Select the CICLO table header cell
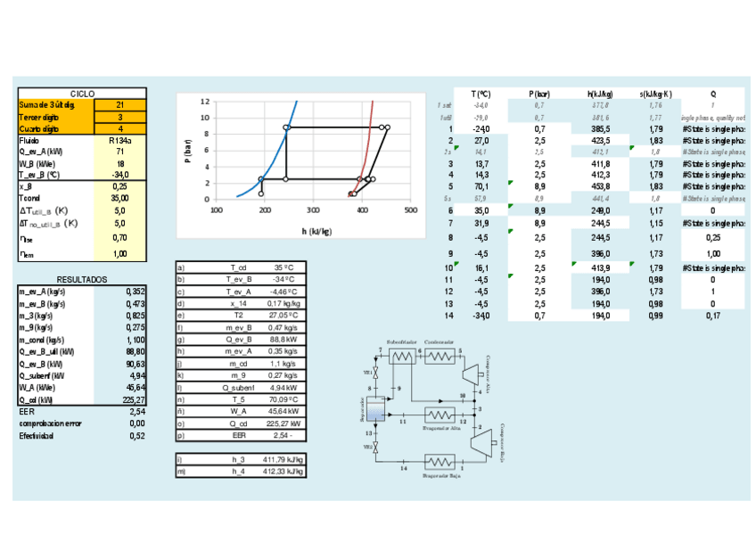756x534 pixels. click(x=82, y=94)
